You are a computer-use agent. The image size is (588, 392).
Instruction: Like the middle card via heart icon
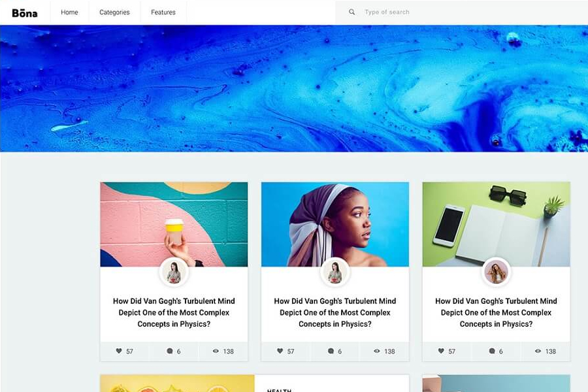pyautogui.click(x=280, y=351)
